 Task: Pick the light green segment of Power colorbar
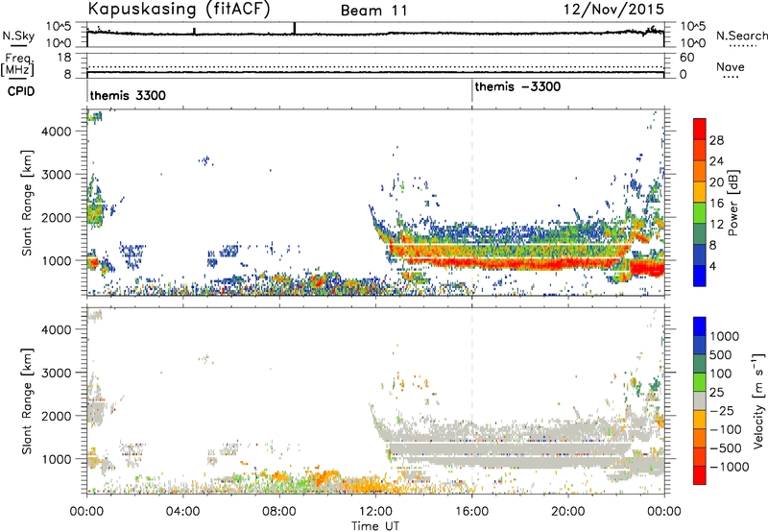tap(700, 213)
